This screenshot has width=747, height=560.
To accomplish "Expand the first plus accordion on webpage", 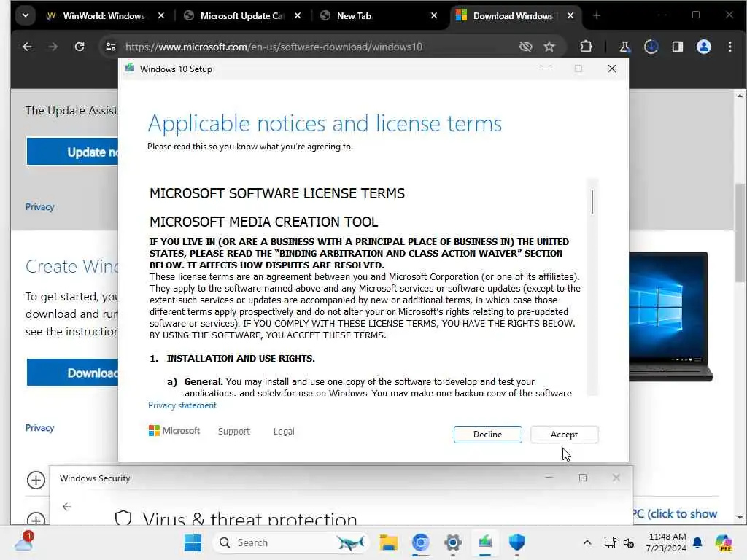I will coord(36,480).
